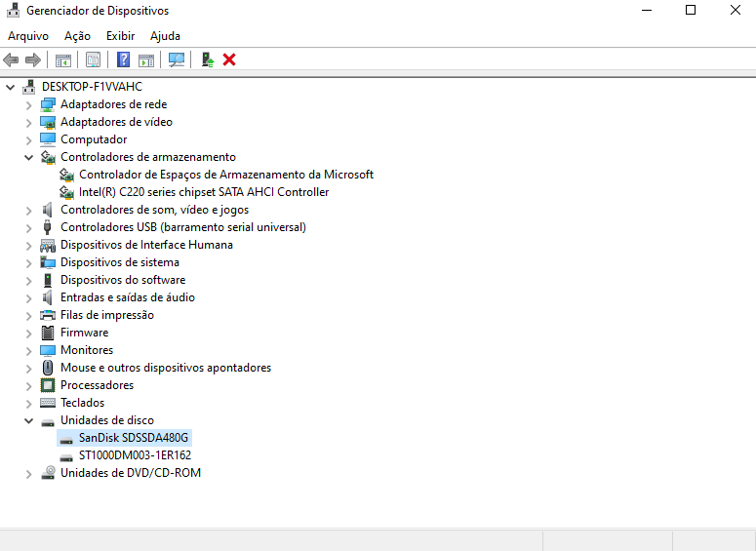
Task: Select the SanDisk SDSSDA480G disk label
Action: (x=134, y=438)
